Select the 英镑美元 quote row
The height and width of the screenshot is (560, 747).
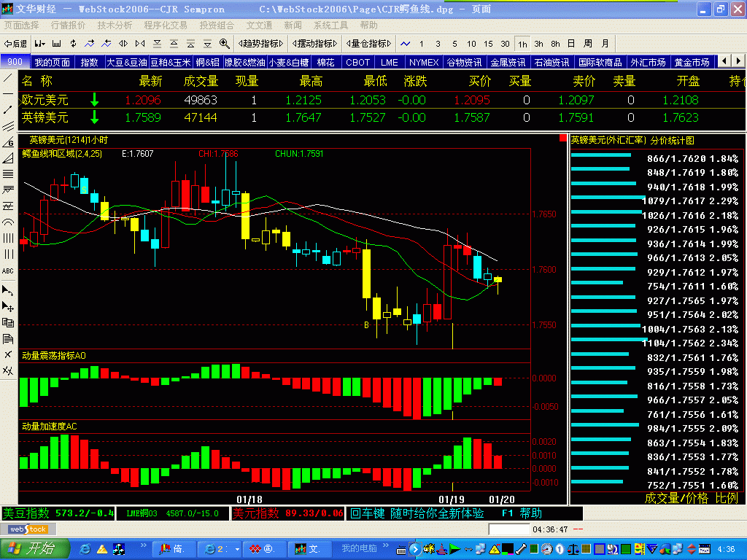[382, 117]
